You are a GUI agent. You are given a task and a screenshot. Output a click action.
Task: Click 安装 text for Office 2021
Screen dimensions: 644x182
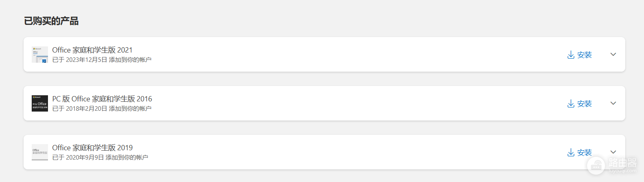[x=585, y=55]
